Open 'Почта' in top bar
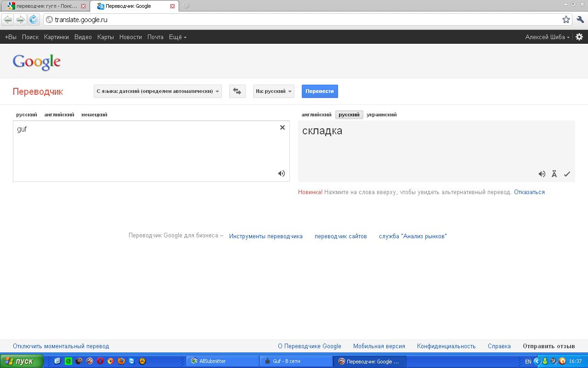 coord(155,37)
